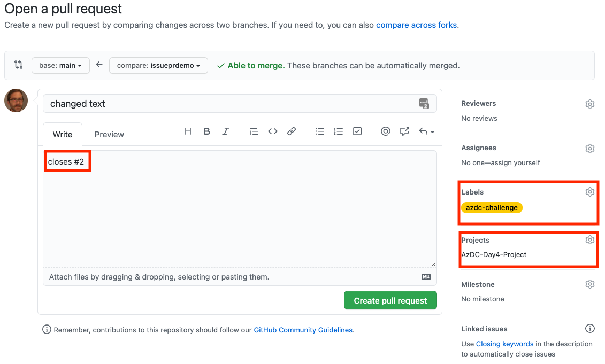Image resolution: width=605 pixels, height=364 pixels.
Task: Toggle italic formatting
Action: [x=226, y=131]
